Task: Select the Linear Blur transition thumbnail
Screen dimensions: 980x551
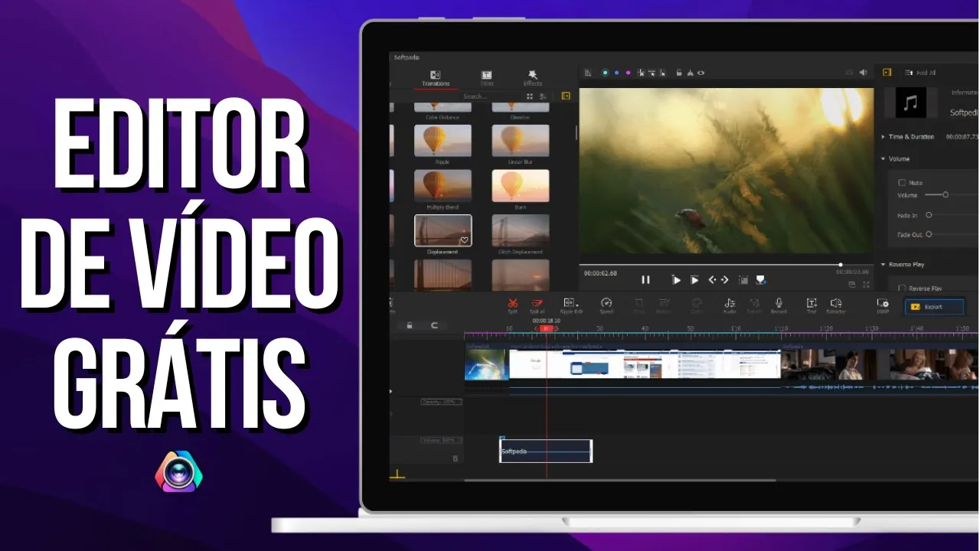Action: pos(521,140)
